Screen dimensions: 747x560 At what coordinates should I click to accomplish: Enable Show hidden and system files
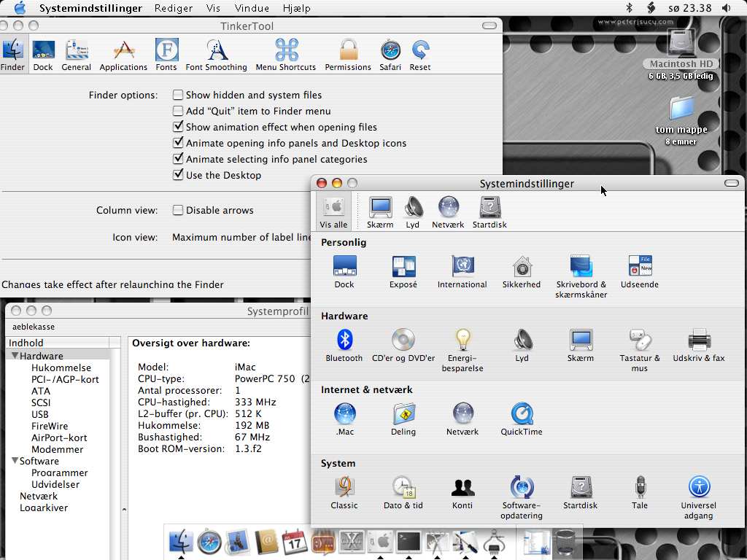pyautogui.click(x=178, y=95)
